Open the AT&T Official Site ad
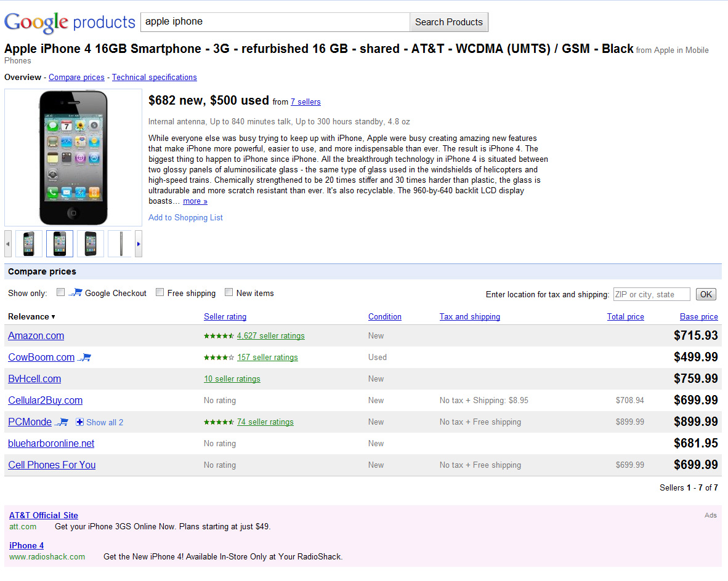728x581 pixels. pos(44,516)
